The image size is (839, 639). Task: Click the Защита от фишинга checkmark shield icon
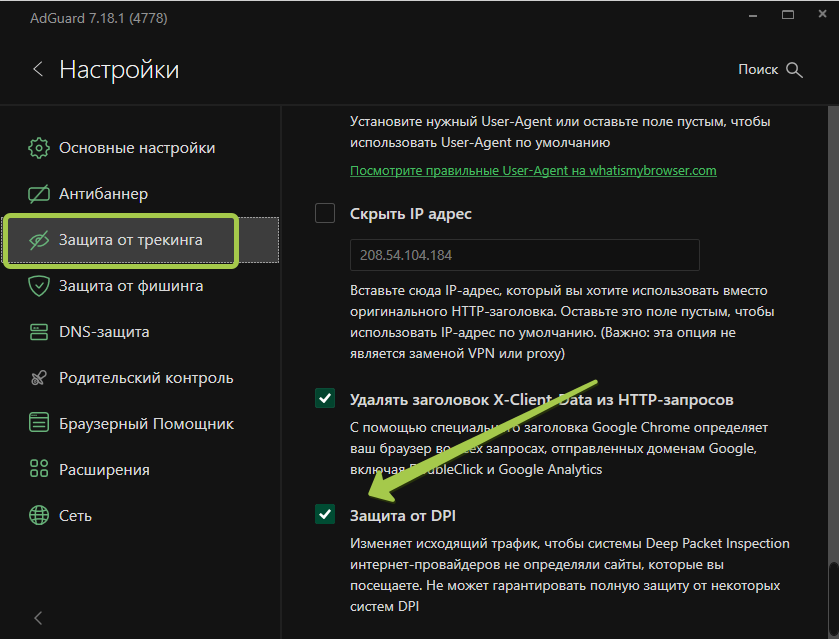point(38,286)
